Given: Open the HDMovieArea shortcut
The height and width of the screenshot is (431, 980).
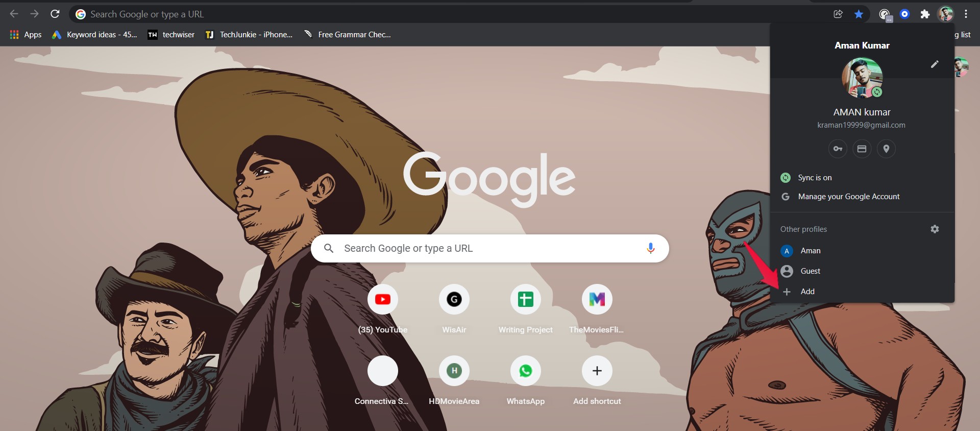Looking at the screenshot, I should tap(454, 381).
